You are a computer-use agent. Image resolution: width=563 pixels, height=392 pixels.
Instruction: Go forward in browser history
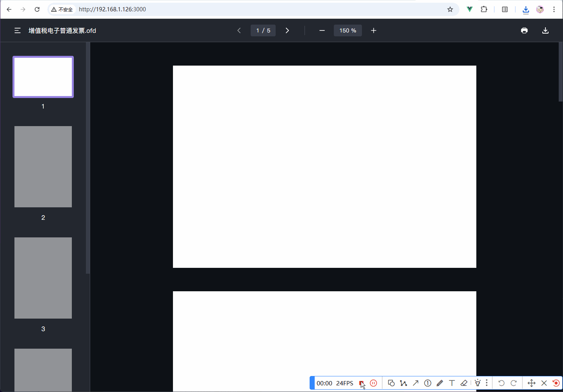click(x=23, y=9)
